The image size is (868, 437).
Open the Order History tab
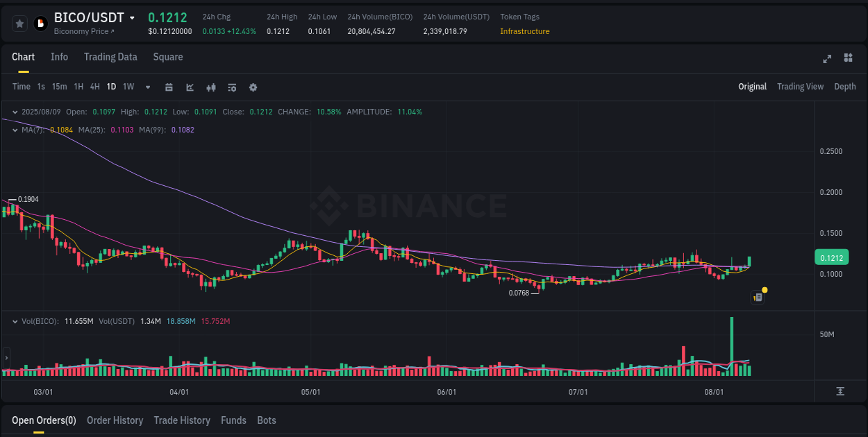pyautogui.click(x=115, y=420)
